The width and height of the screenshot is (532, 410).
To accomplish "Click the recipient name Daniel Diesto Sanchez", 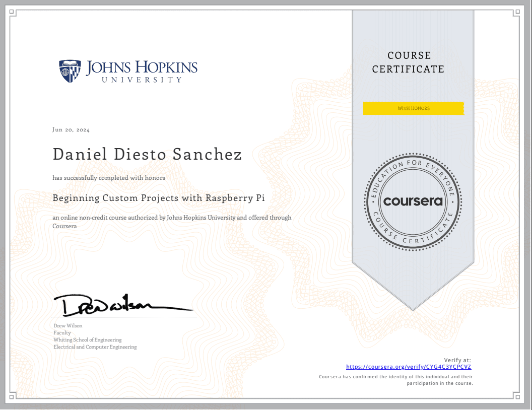I will pyautogui.click(x=147, y=154).
